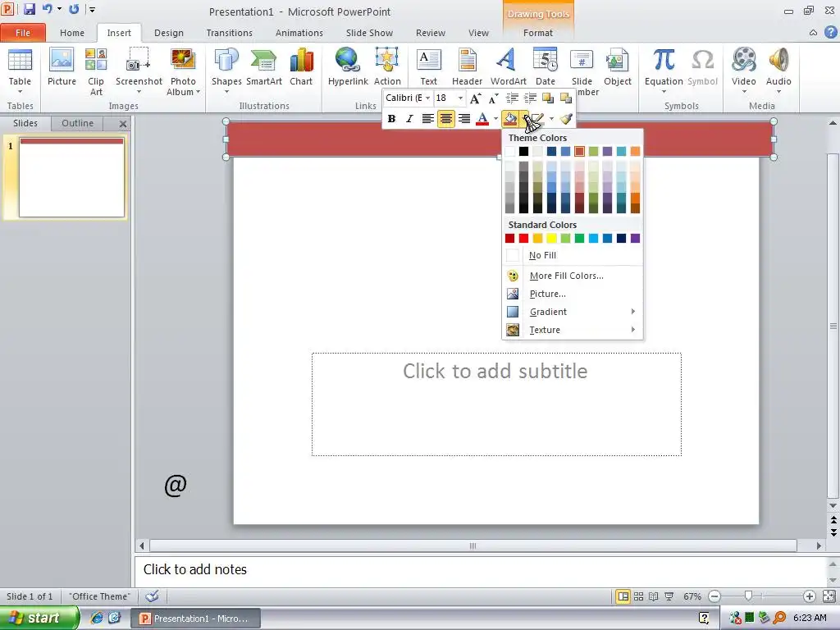Open the Transitions tab
The height and width of the screenshot is (630, 840).
pyautogui.click(x=230, y=33)
